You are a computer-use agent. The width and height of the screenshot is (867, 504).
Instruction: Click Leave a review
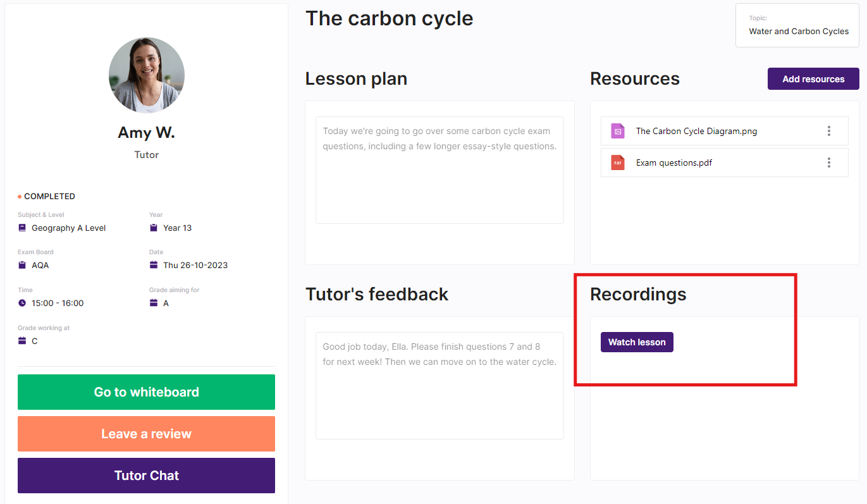pyautogui.click(x=146, y=434)
